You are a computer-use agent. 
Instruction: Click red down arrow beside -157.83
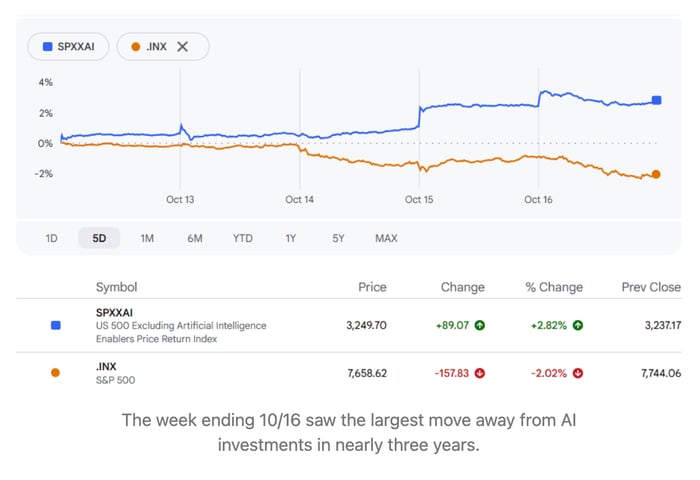click(x=479, y=373)
